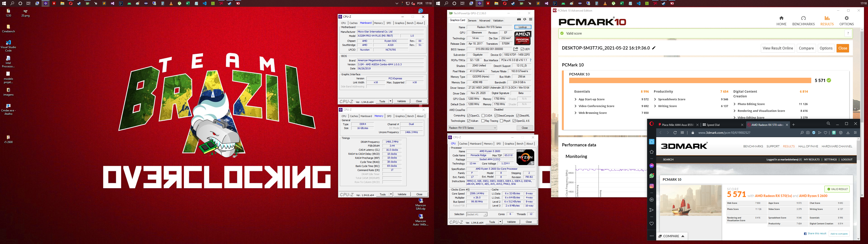Click Lookup button in GPU-Z
Viewport: 868px width, 244px height.
[523, 27]
